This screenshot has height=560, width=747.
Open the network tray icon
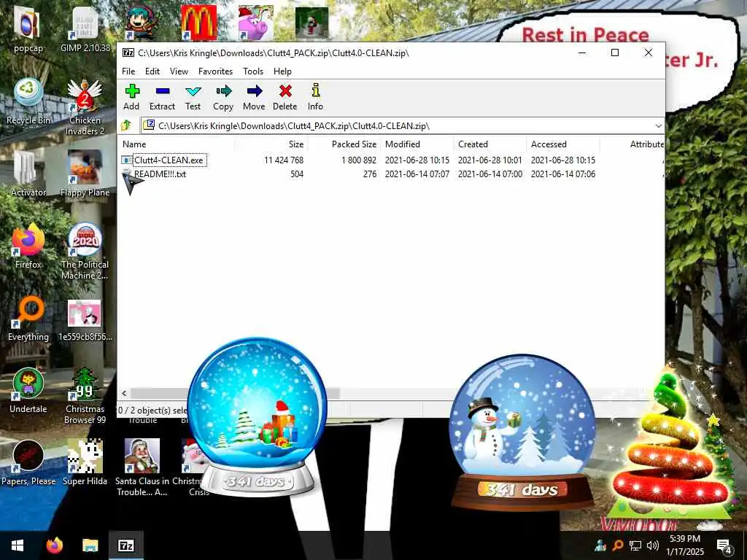635,545
